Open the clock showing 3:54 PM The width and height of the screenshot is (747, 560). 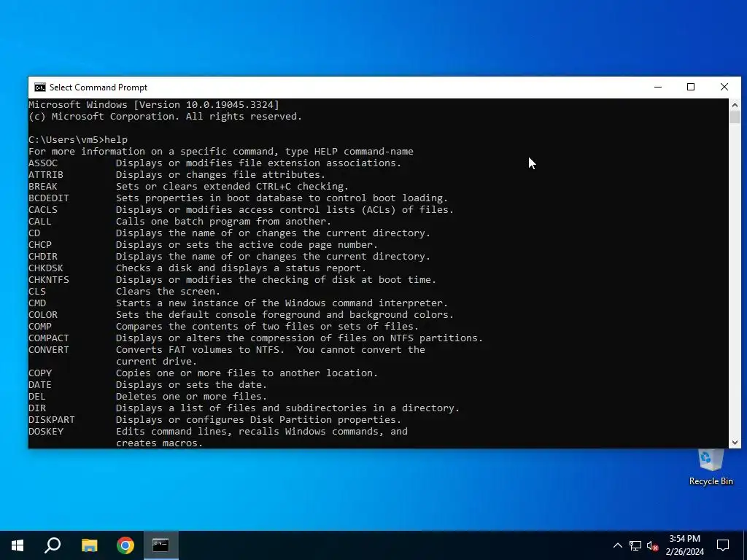(x=684, y=545)
